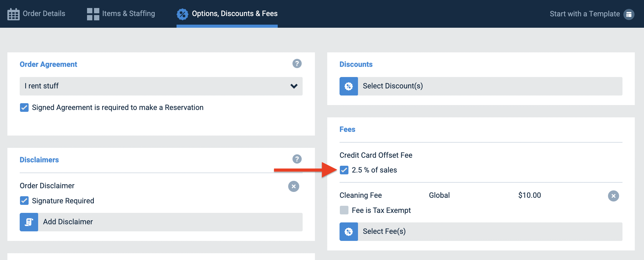Image resolution: width=644 pixels, height=260 pixels.
Task: Click the Options, Discounts & Fees badge icon
Action: [182, 14]
